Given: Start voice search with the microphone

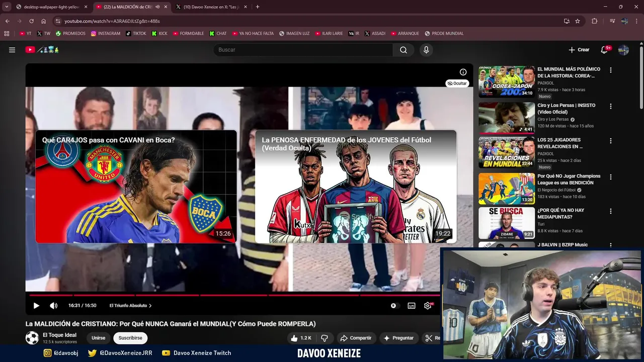Looking at the screenshot, I should point(426,50).
